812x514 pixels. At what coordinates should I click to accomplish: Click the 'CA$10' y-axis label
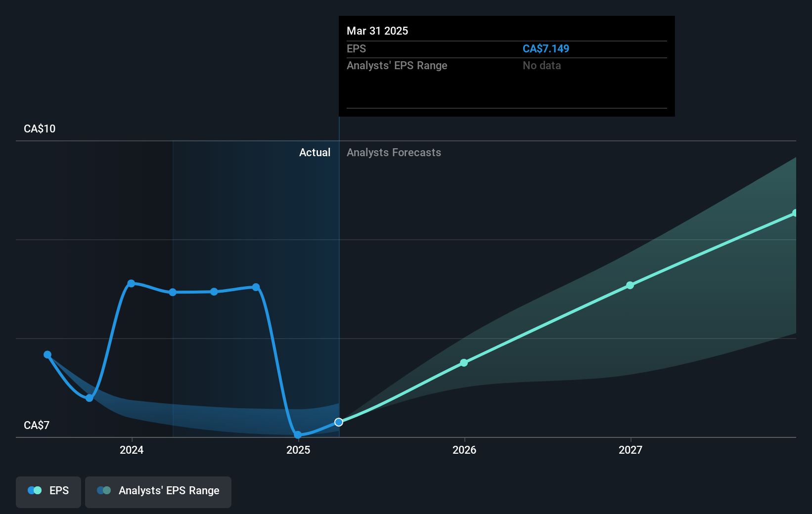coord(40,128)
